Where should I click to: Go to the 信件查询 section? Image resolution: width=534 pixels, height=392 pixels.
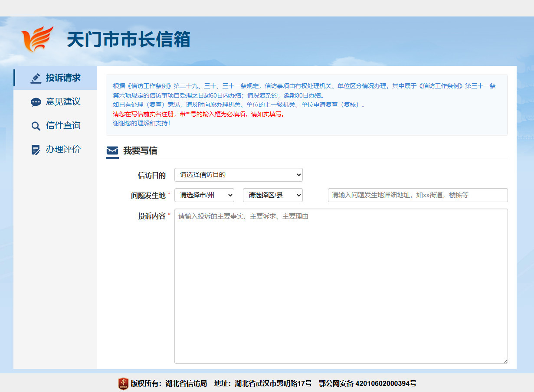63,126
